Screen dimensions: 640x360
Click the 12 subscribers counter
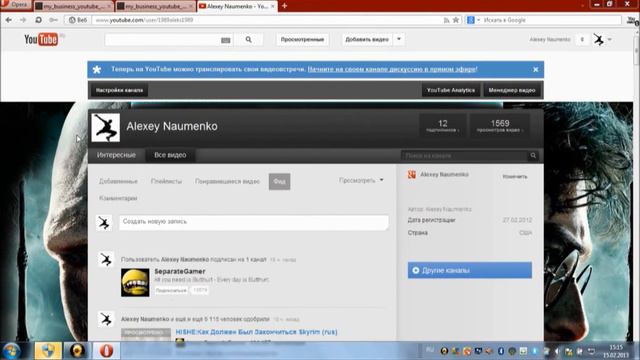pos(442,126)
